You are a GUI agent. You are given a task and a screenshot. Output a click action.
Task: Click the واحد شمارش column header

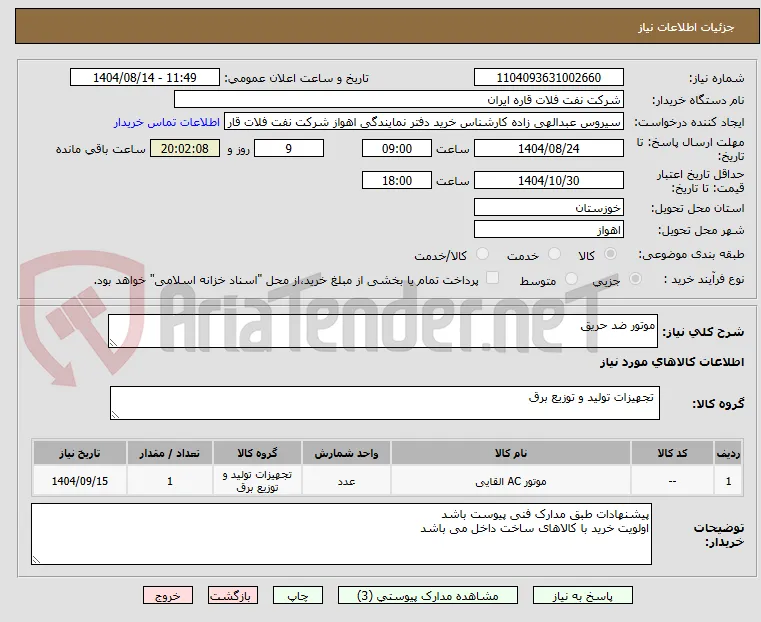[347, 453]
